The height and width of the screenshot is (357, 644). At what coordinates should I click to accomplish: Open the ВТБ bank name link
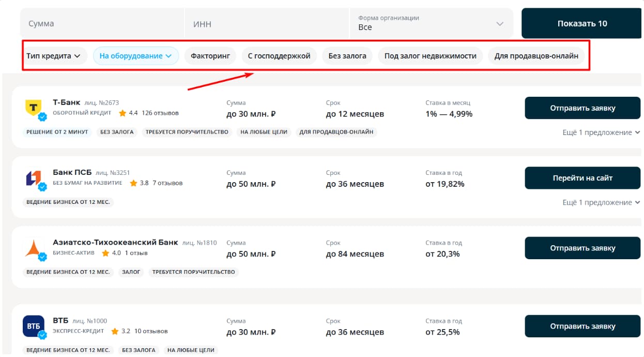[x=60, y=321]
